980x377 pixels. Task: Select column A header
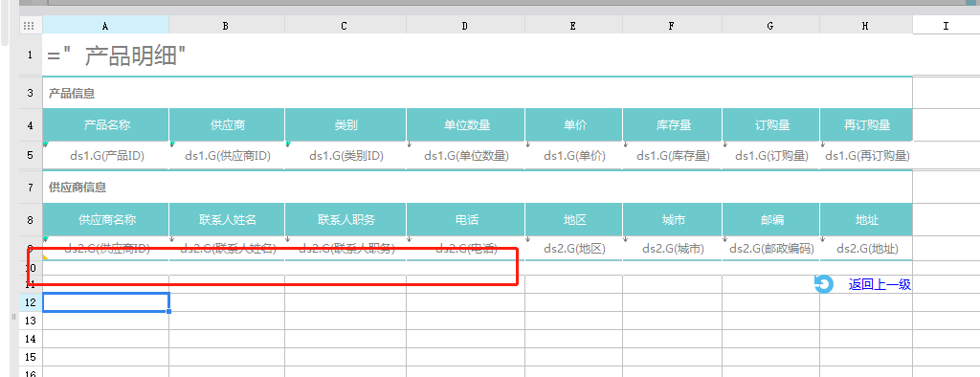coord(105,26)
